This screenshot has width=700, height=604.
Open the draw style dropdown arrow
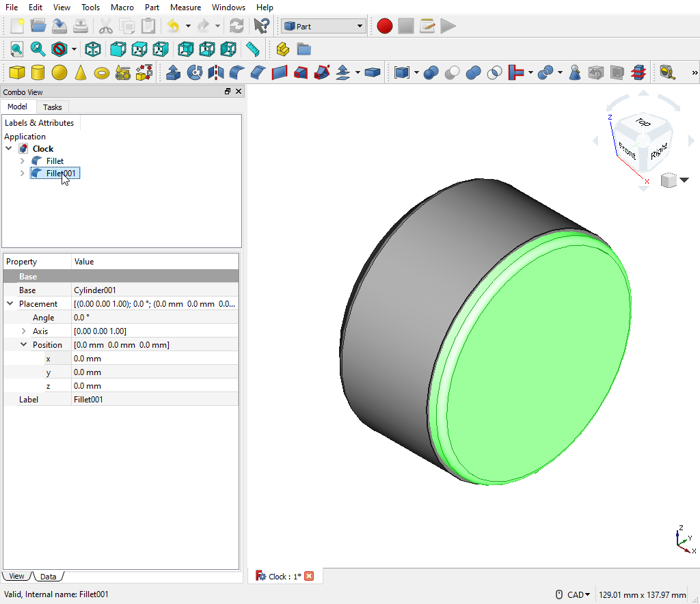[x=74, y=49]
